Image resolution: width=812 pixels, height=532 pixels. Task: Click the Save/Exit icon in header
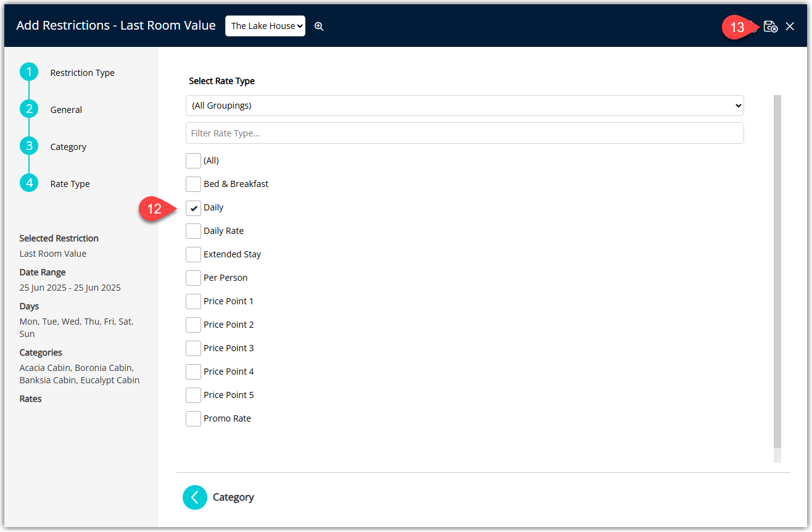[770, 27]
